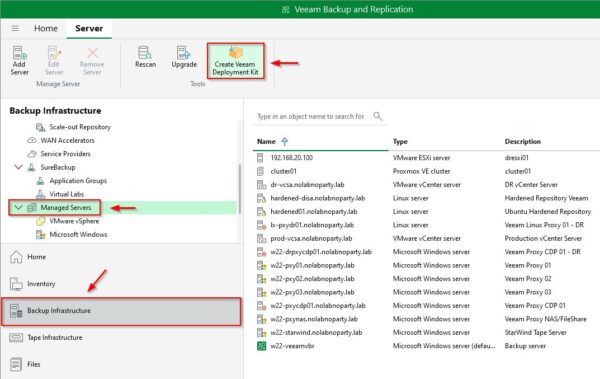This screenshot has height=379, width=600.
Task: Select w22-prxy01.nolabnoparty.lab row
Action: tap(426, 265)
